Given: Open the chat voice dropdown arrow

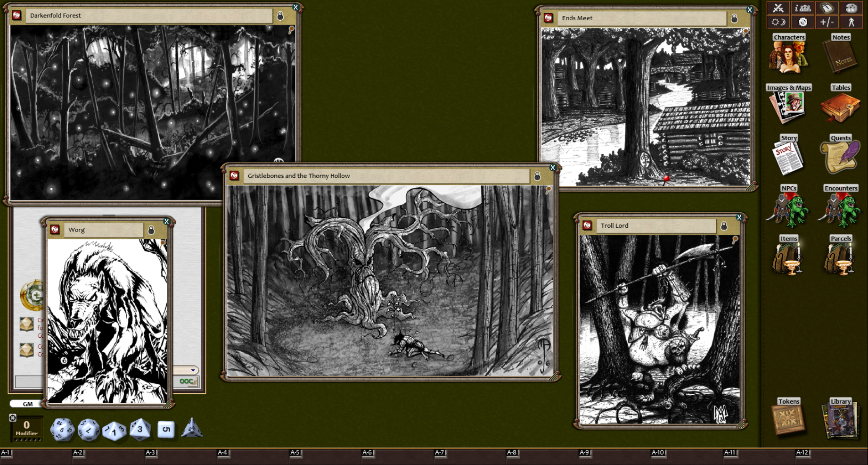Looking at the screenshot, I should (x=192, y=370).
